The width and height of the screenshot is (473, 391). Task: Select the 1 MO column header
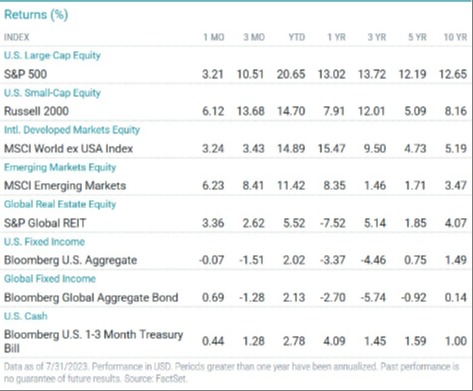[214, 37]
